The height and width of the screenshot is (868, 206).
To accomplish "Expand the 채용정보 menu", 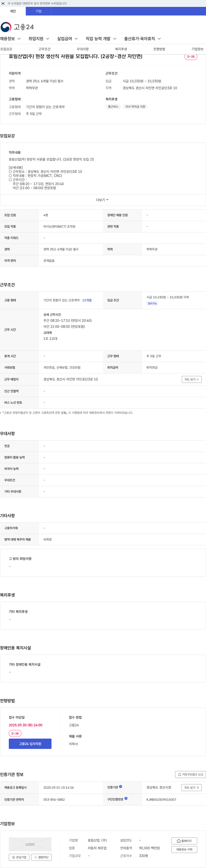I will (11, 39).
